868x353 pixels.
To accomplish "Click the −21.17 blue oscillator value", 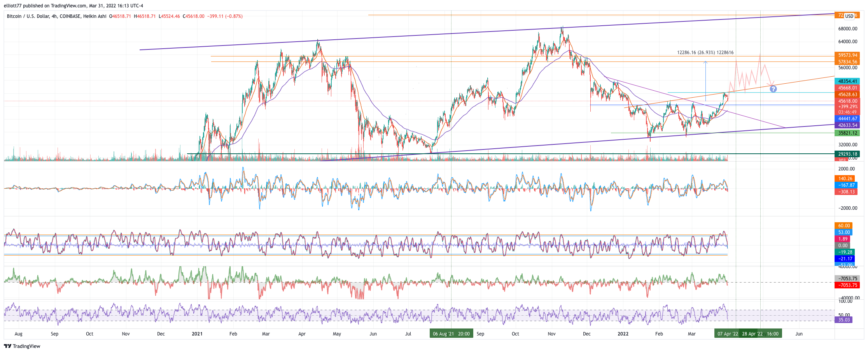I will point(845,259).
